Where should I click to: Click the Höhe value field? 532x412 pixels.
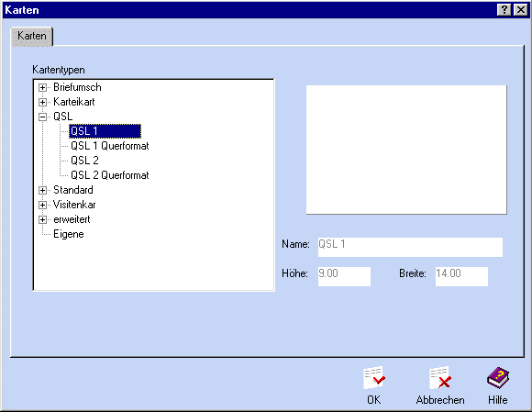pos(344,276)
